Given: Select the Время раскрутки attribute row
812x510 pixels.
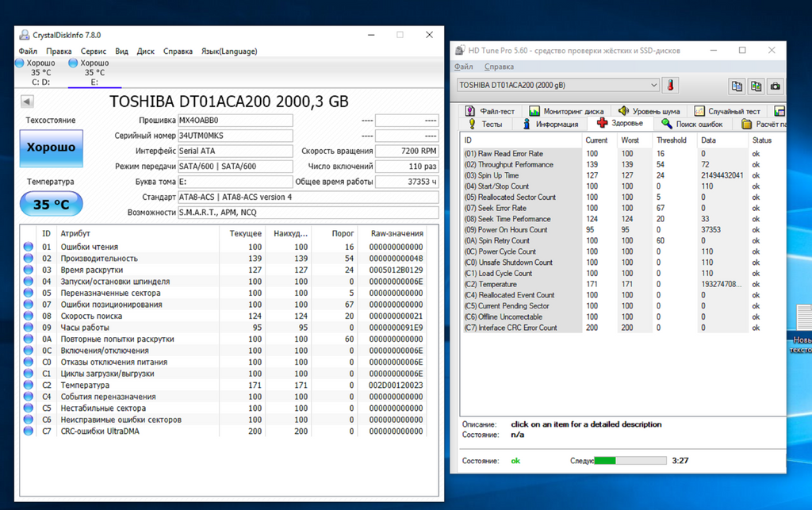Looking at the screenshot, I should (224, 270).
